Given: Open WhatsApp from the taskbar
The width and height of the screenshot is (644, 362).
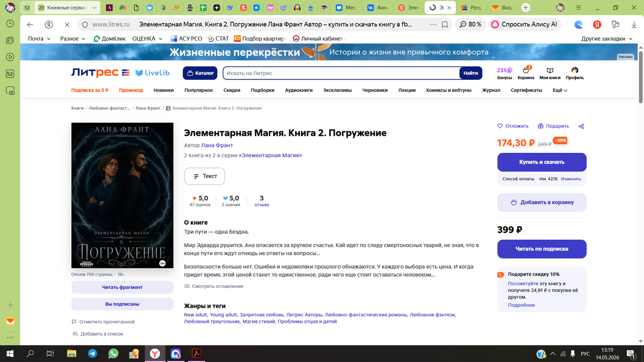Looking at the screenshot, I should pos(113,353).
